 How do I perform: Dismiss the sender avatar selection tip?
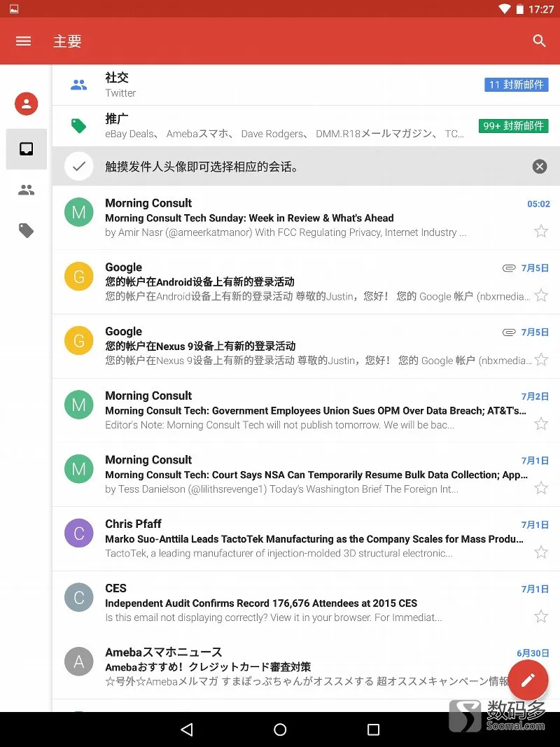(x=539, y=166)
